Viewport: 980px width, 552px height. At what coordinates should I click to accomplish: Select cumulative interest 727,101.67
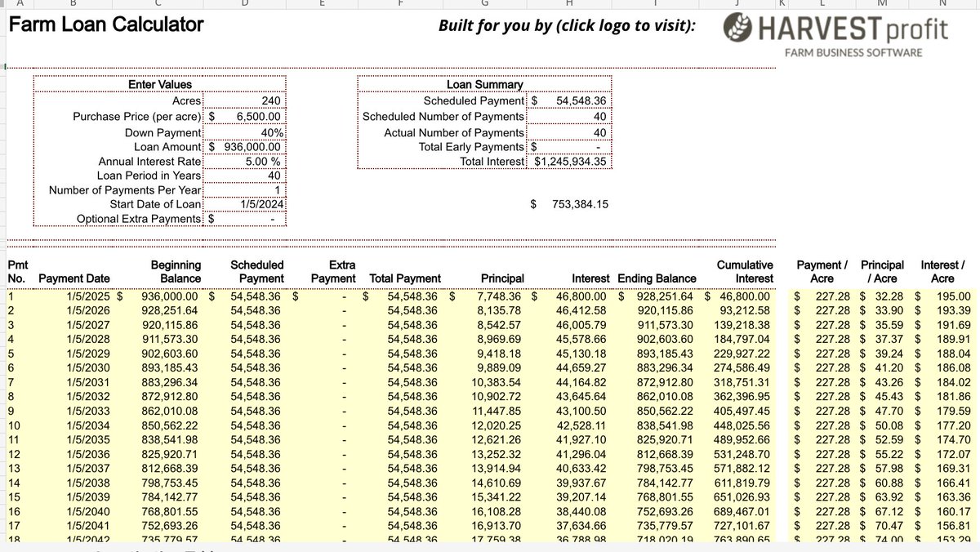[x=741, y=526]
